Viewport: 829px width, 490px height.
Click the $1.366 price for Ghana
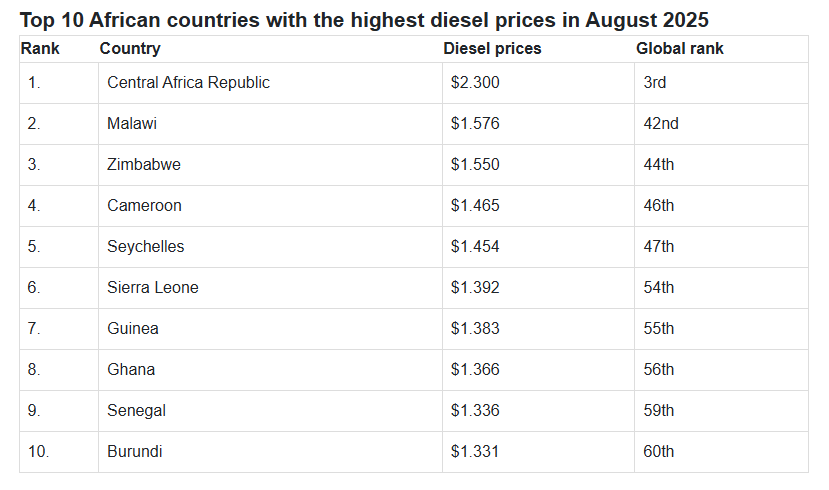point(475,370)
